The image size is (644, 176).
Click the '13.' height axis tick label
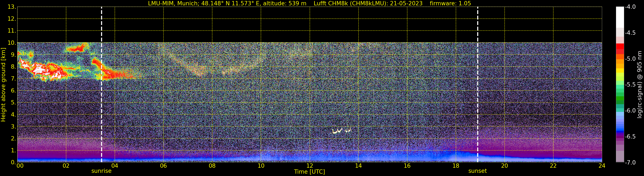(12, 7)
